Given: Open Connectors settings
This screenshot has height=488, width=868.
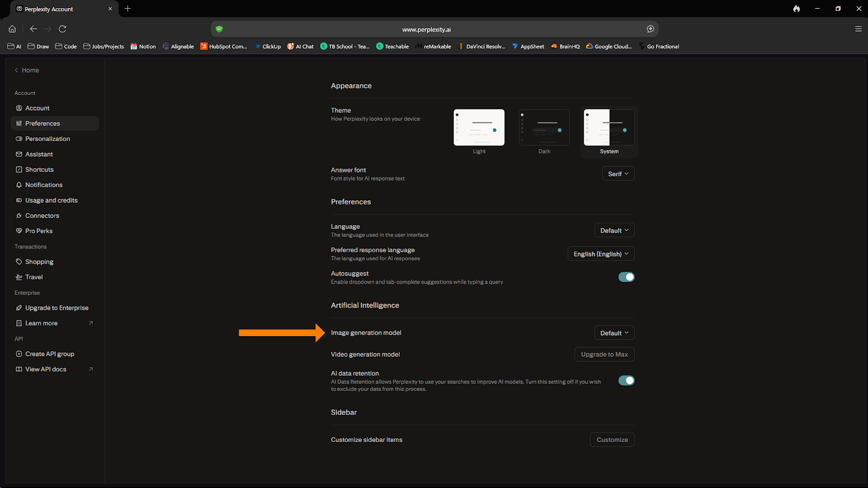Looking at the screenshot, I should point(42,215).
